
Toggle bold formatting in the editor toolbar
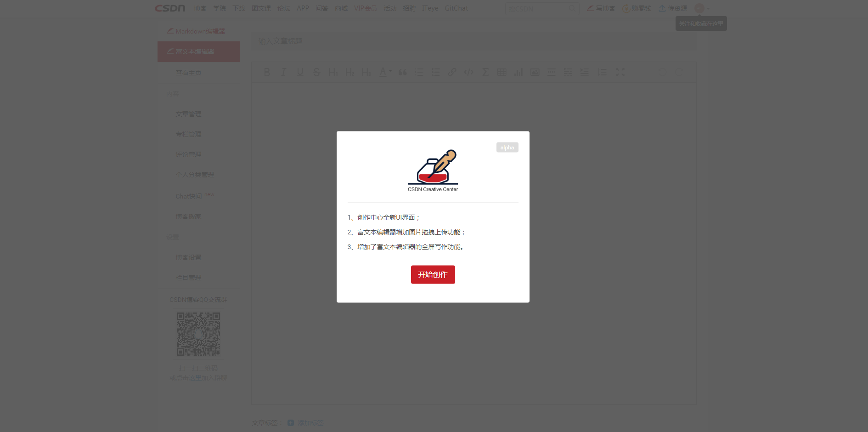click(267, 72)
